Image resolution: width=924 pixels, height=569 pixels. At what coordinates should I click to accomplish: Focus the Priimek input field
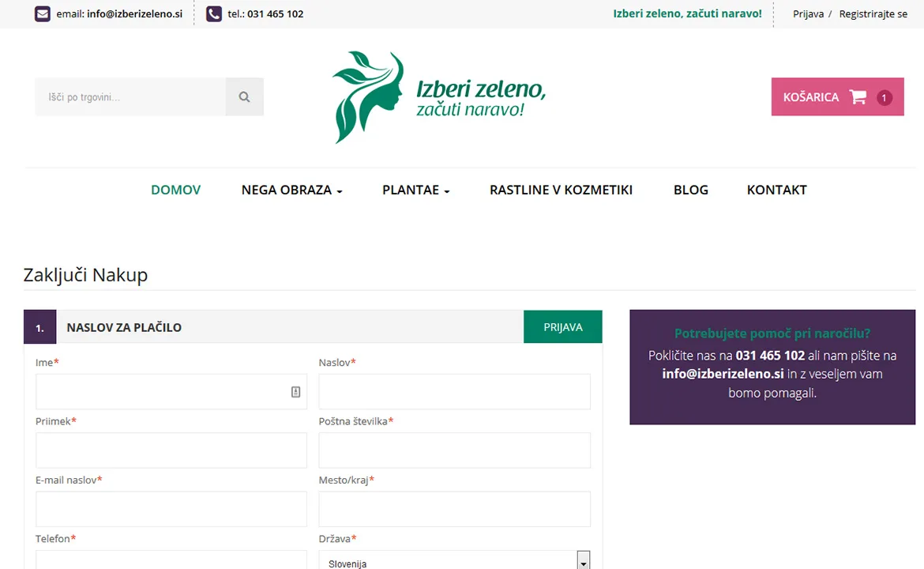171,450
